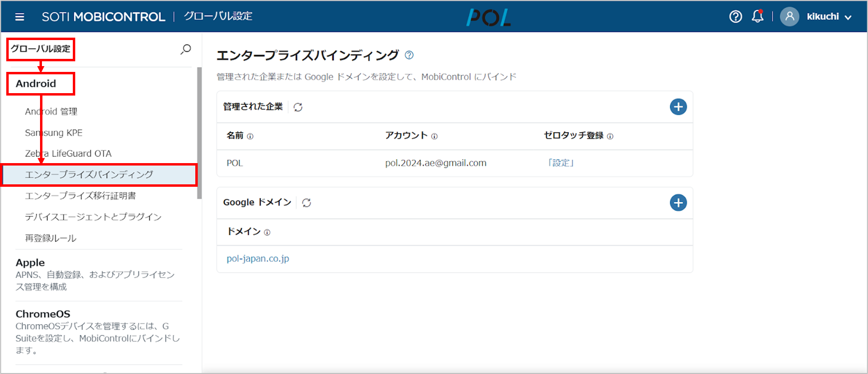The height and width of the screenshot is (374, 868).
Task: Click info icon next to ゼロタッチ登録 column
Action: [610, 137]
